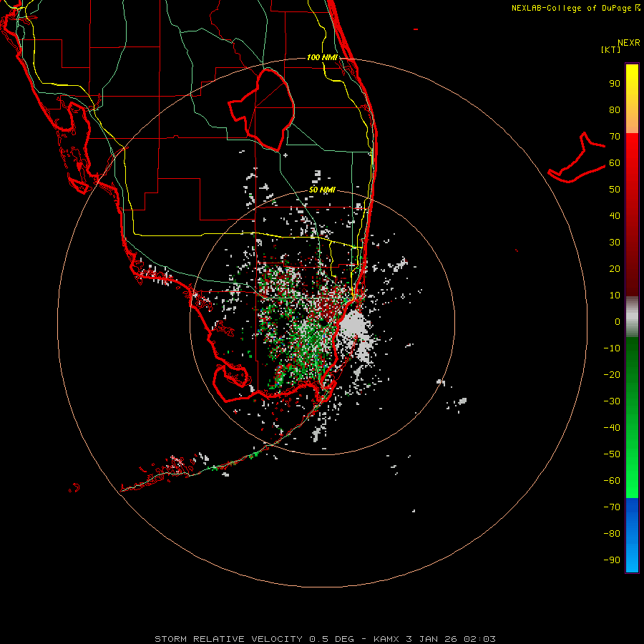Click the bright green segment of the color bar
Screen dimensions: 644x644
coord(632,418)
